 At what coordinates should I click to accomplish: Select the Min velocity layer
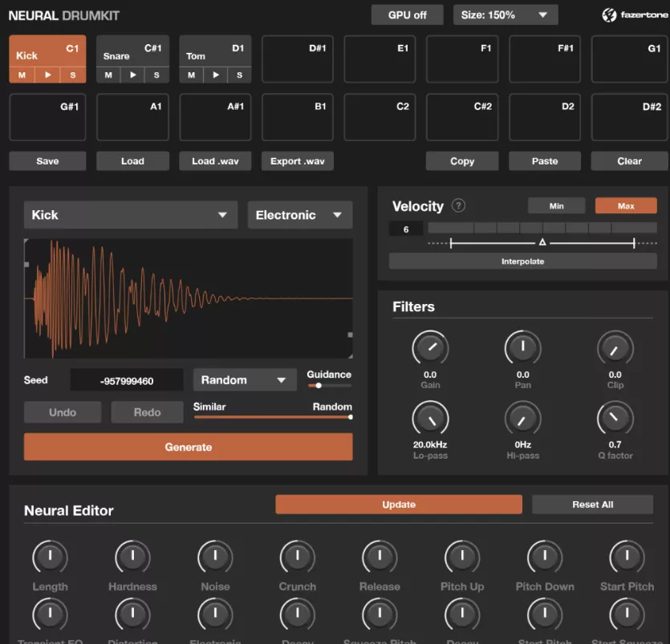coord(556,206)
